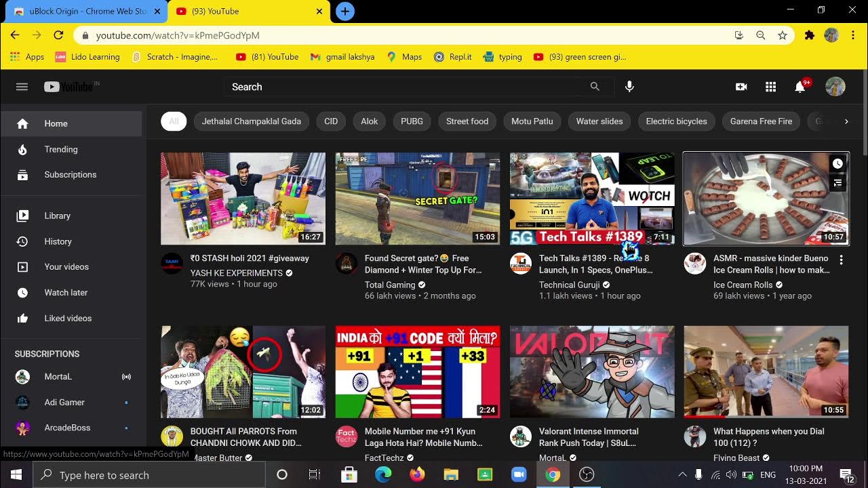Select the Alok filter chip
The height and width of the screenshot is (488, 868).
coord(370,121)
